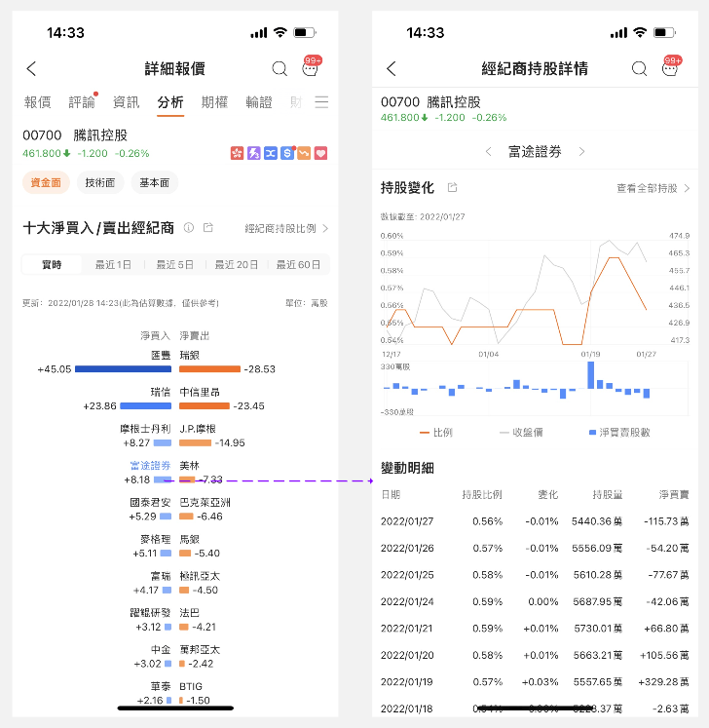Switch to the 評論 tab
Viewport: 709px width, 728px height.
coord(82,102)
